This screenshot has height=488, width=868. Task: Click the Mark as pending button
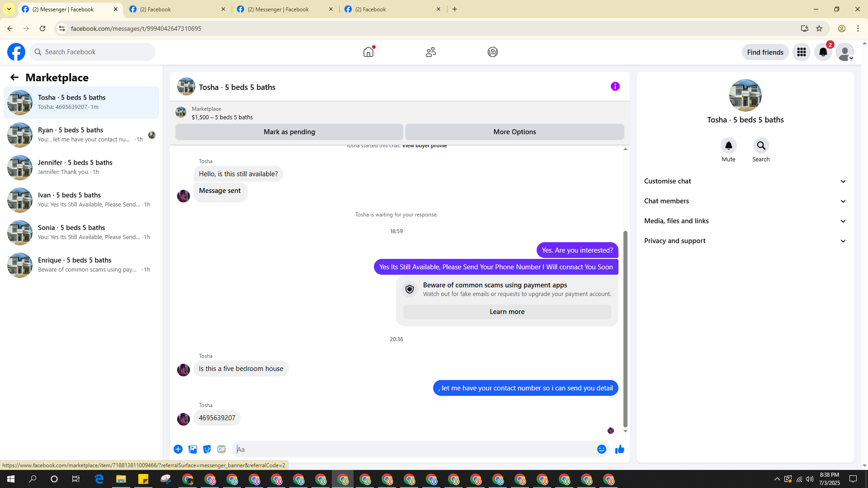(x=289, y=132)
